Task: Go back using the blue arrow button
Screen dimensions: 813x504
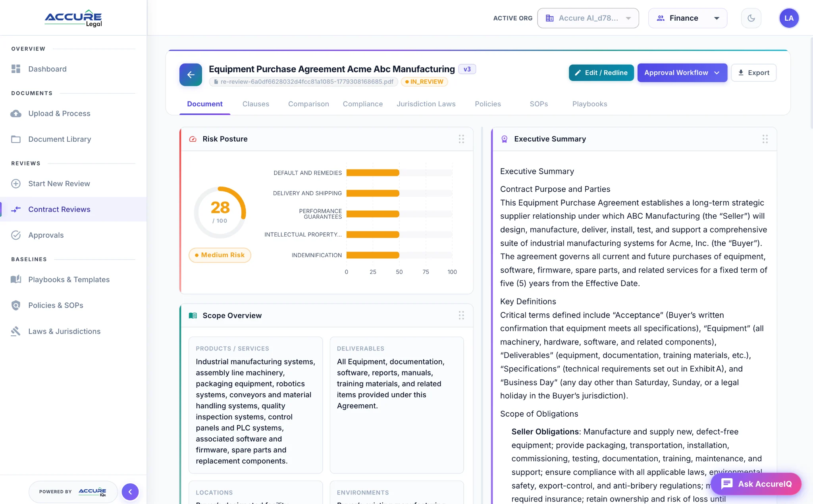Action: click(191, 75)
